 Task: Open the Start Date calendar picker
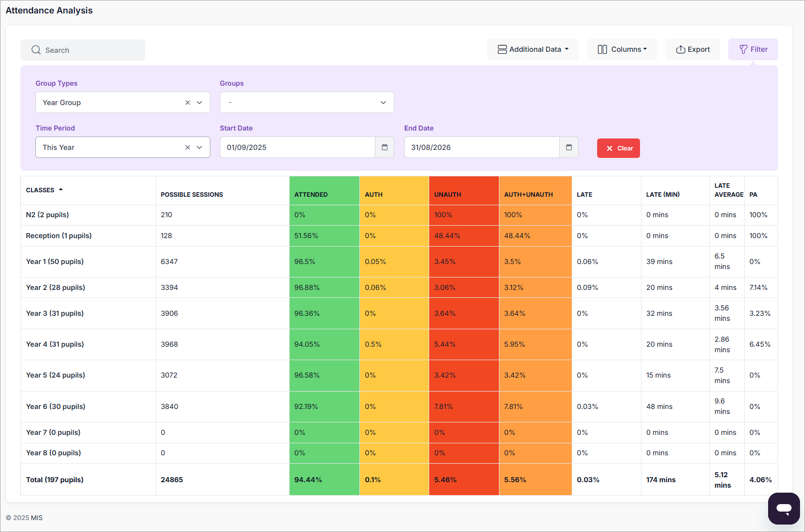(x=384, y=147)
